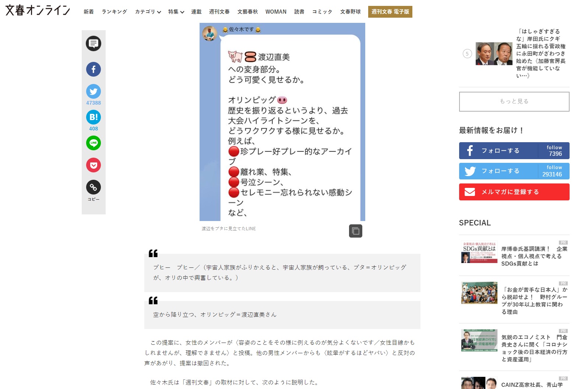Open CAINZ高家社長 article link
This screenshot has width=588, height=389.
[x=532, y=385]
